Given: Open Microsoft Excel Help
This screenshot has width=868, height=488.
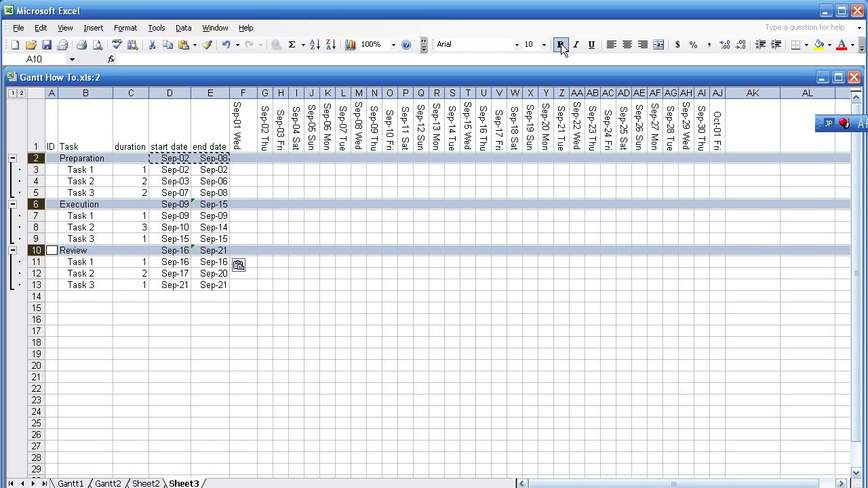Looking at the screenshot, I should coord(406,45).
